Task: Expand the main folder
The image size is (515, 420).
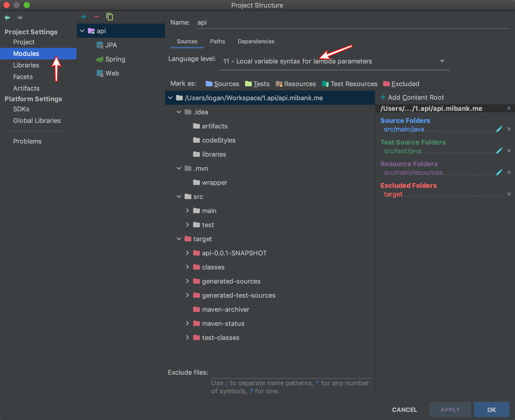Action: tap(187, 211)
